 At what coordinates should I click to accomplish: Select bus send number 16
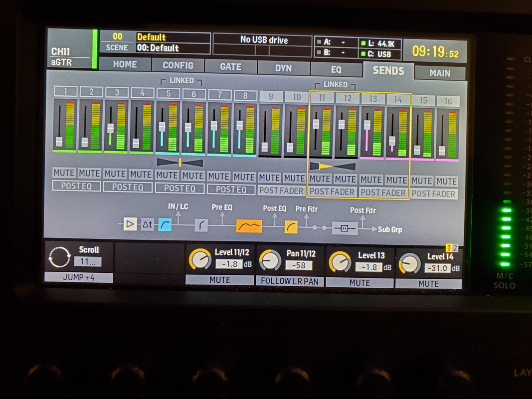coord(448,101)
